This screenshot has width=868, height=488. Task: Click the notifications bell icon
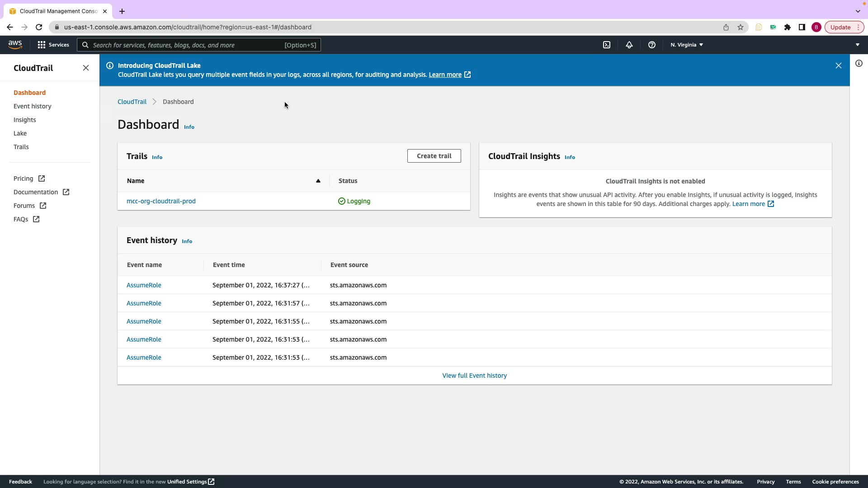point(629,45)
